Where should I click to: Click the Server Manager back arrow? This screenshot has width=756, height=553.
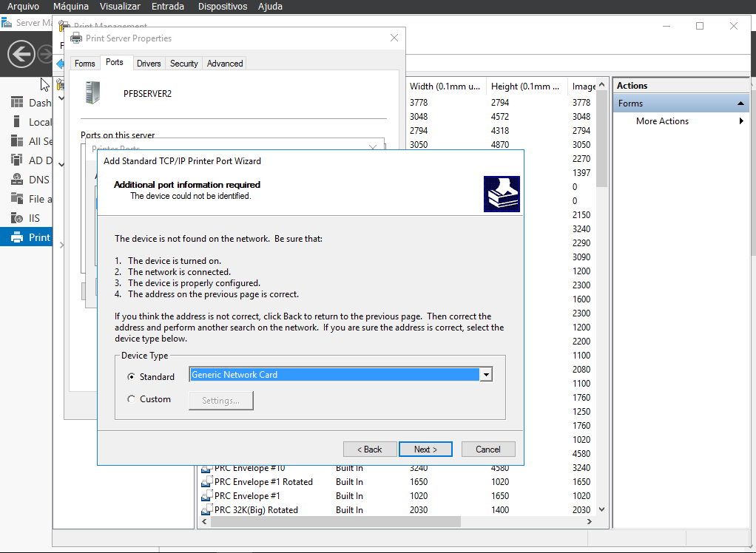(21, 54)
